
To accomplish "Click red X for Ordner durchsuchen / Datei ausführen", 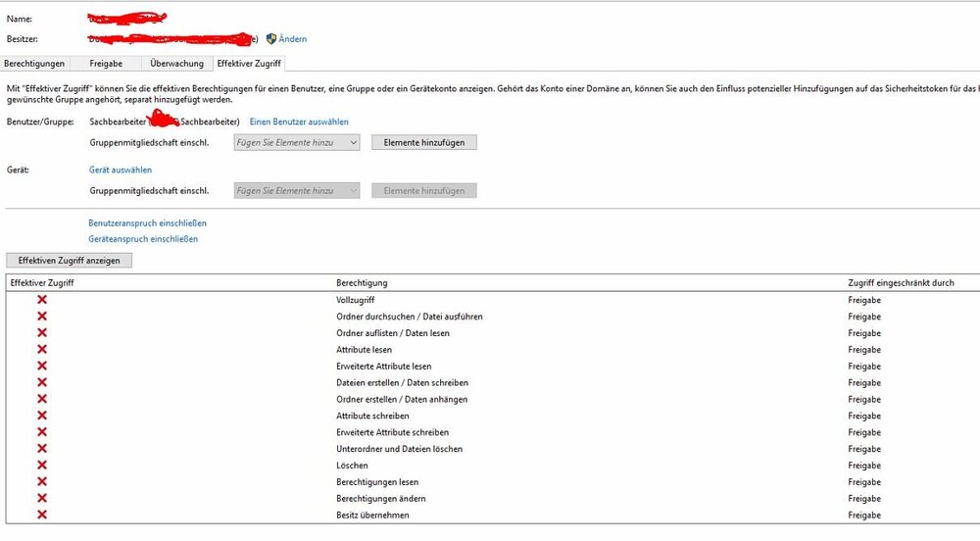I will tap(42, 316).
